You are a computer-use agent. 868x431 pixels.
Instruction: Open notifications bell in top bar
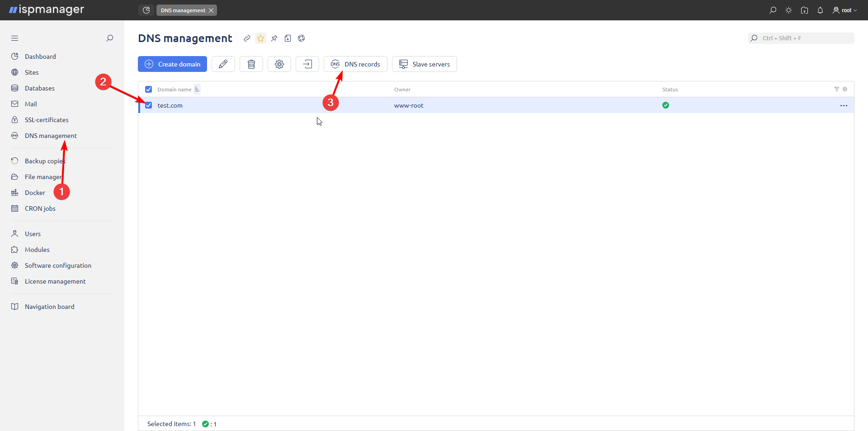[820, 10]
